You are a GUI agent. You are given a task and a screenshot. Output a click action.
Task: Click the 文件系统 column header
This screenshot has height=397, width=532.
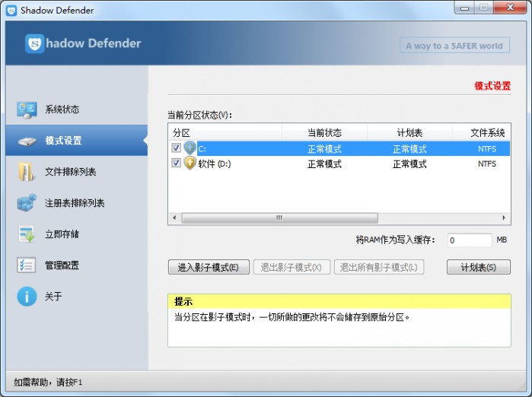482,132
